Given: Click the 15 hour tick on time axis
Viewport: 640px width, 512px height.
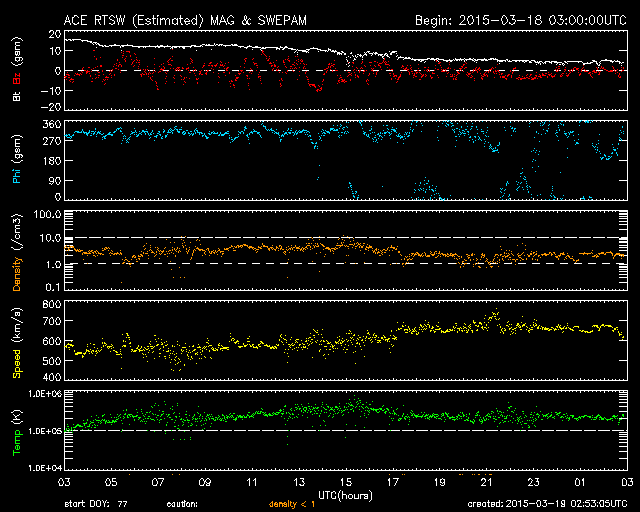Looking at the screenshot, I should [345, 482].
